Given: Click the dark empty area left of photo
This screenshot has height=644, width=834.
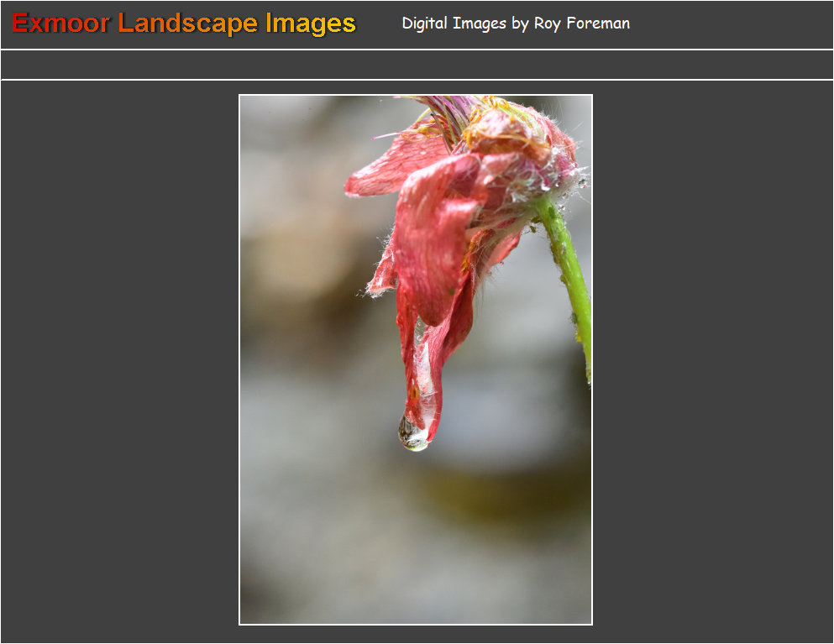Looking at the screenshot, I should (119, 361).
